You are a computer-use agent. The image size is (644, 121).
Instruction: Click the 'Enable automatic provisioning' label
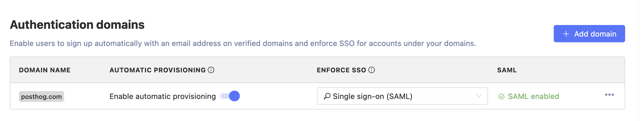(x=162, y=97)
